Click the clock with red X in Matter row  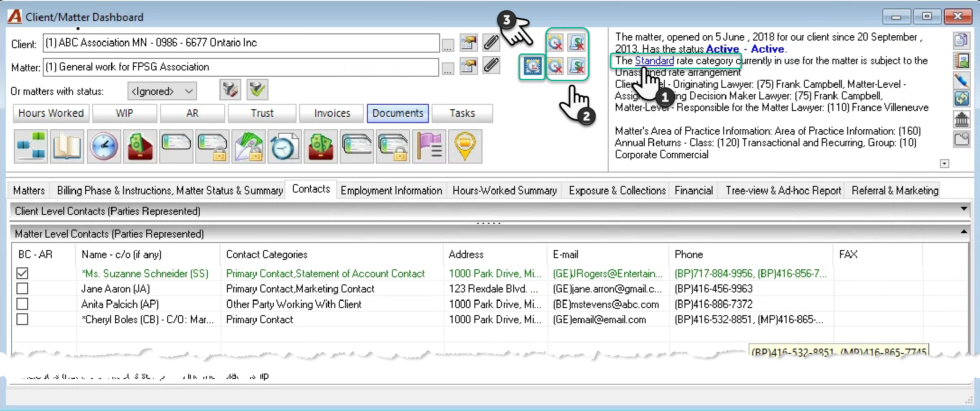click(555, 67)
